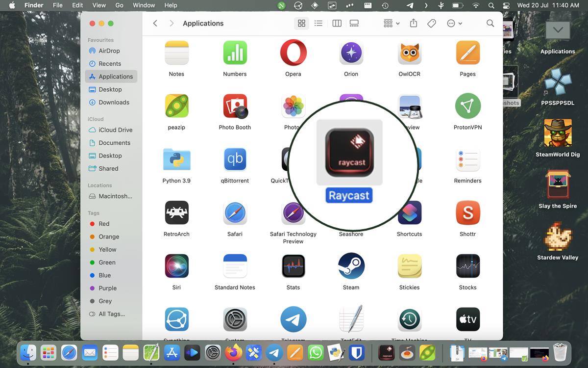Viewport: 588px width, 368px height.
Task: Switch to icon view
Action: tap(301, 23)
